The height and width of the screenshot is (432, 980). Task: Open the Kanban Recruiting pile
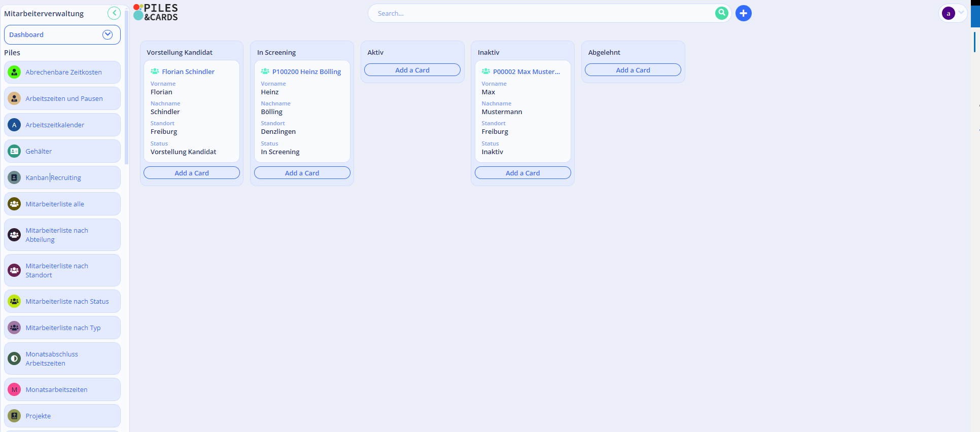[62, 177]
